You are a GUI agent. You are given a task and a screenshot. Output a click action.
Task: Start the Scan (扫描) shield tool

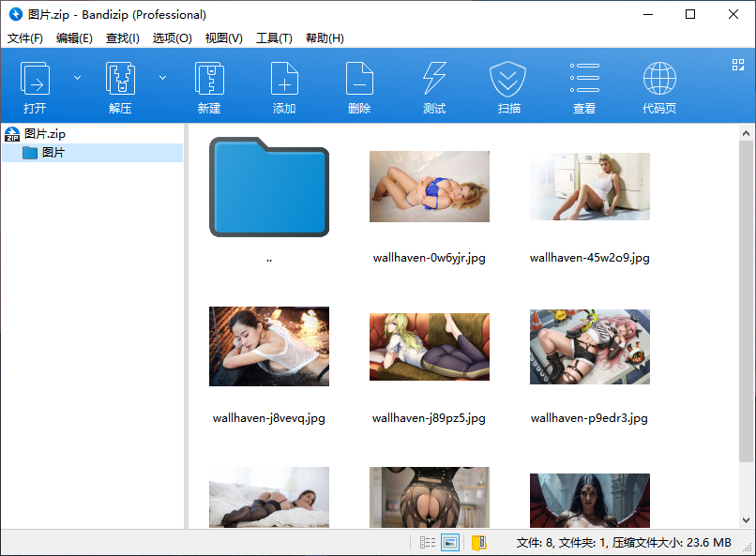509,80
